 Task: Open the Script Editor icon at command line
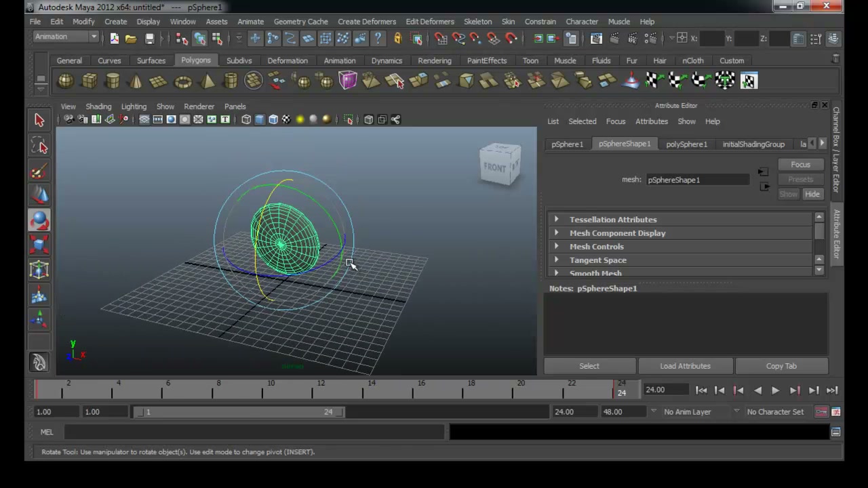[835, 432]
